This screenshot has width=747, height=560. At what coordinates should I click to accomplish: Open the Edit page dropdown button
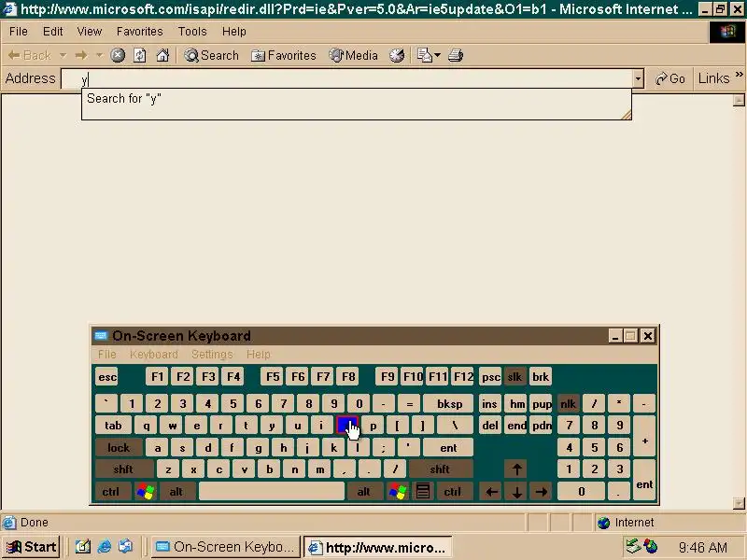coord(429,55)
